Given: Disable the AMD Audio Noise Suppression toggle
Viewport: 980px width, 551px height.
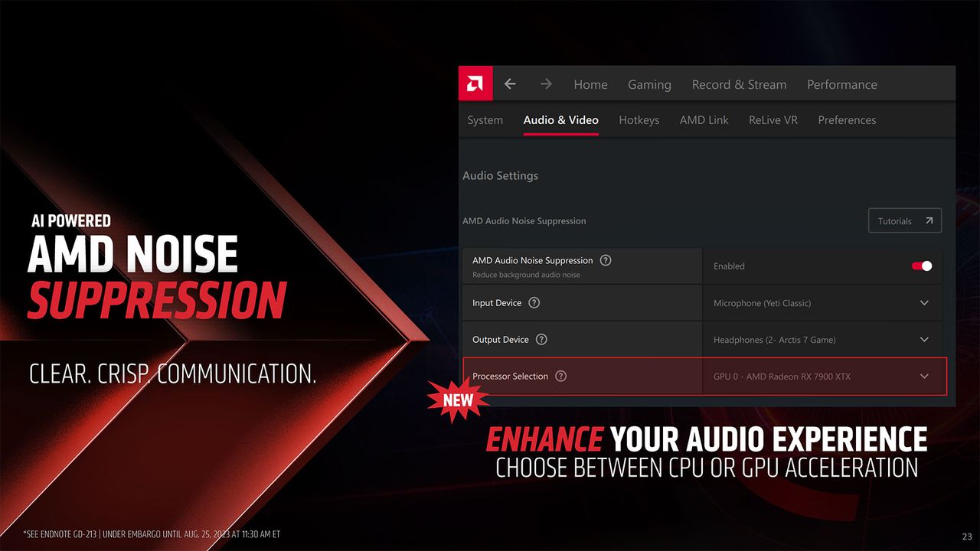Looking at the screenshot, I should tap(922, 266).
